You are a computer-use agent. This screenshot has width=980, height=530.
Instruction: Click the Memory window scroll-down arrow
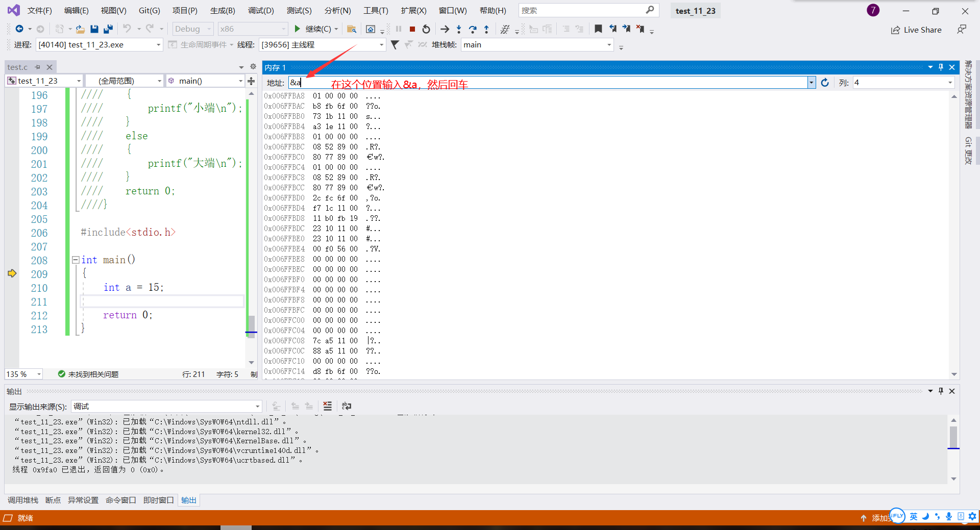click(x=954, y=374)
